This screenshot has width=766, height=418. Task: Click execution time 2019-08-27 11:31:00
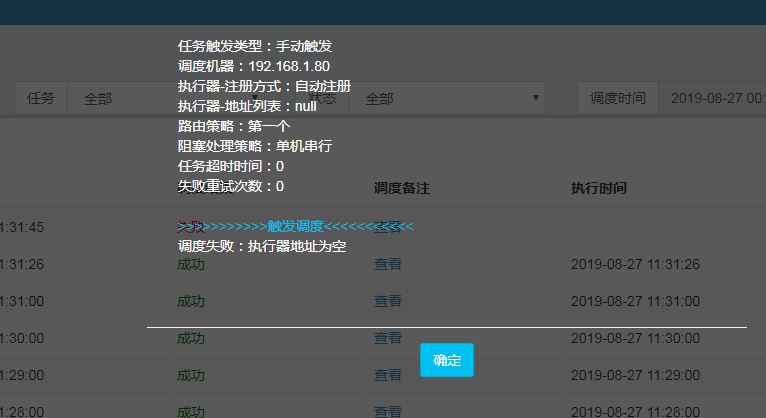636,301
